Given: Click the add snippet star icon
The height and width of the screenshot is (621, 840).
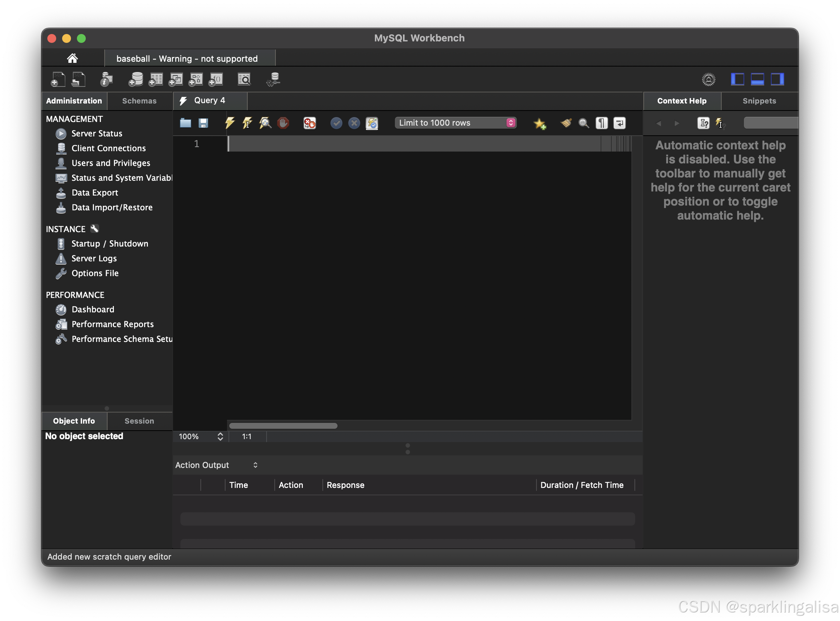Looking at the screenshot, I should pyautogui.click(x=539, y=123).
